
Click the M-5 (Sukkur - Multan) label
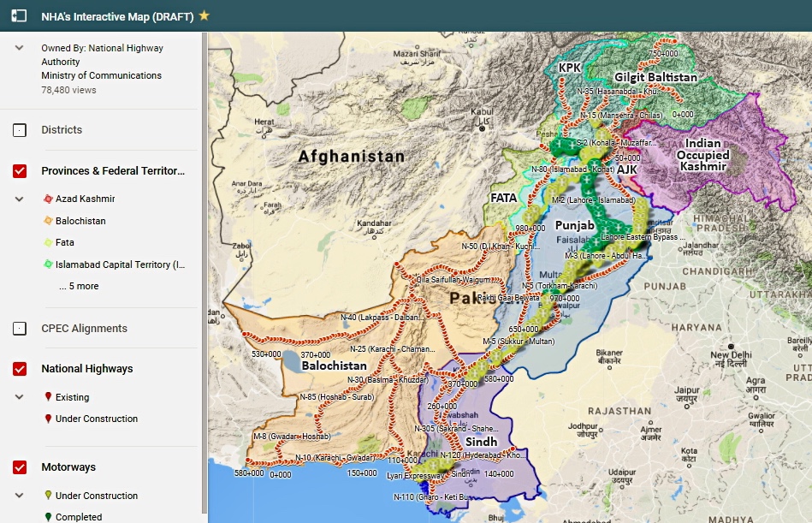(519, 342)
